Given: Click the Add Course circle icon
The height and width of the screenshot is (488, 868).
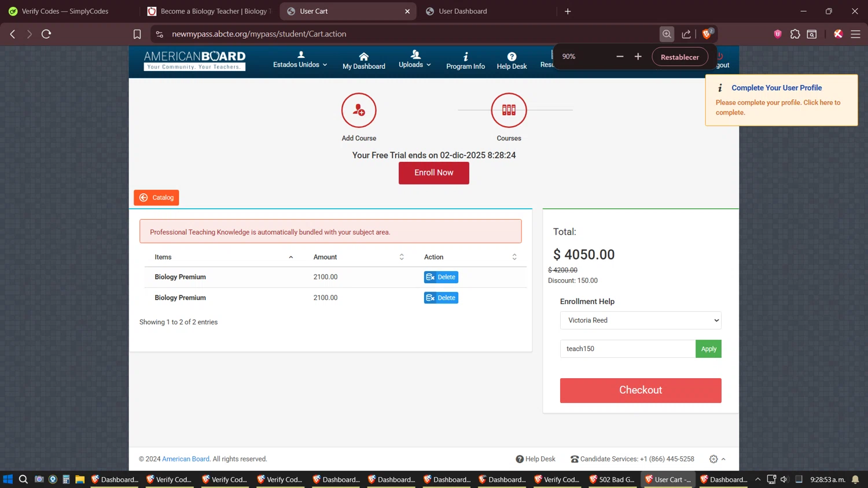Looking at the screenshot, I should 359,110.
